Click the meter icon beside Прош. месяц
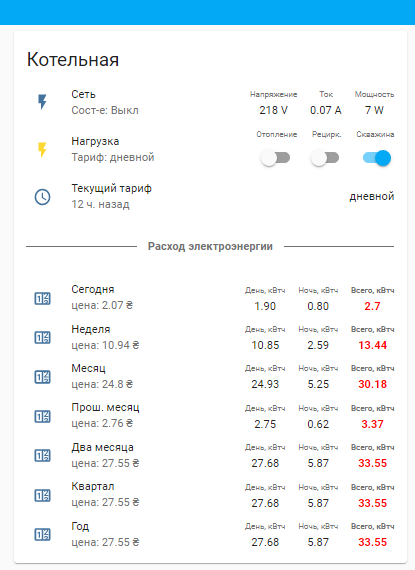 tap(43, 417)
